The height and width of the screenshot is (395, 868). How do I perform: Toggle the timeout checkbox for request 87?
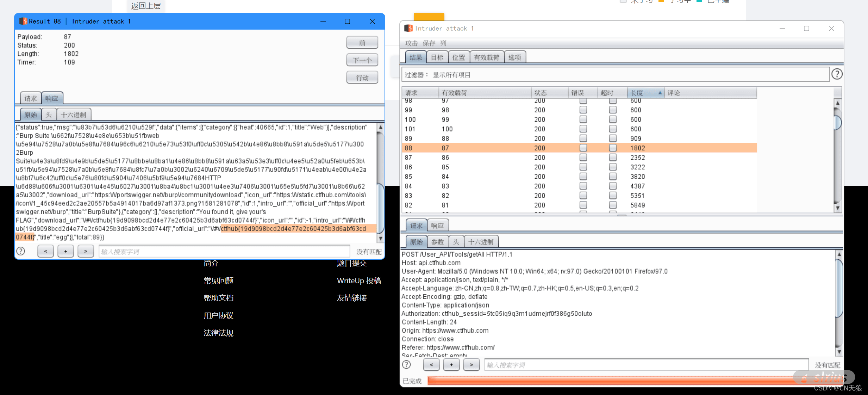[x=613, y=158]
